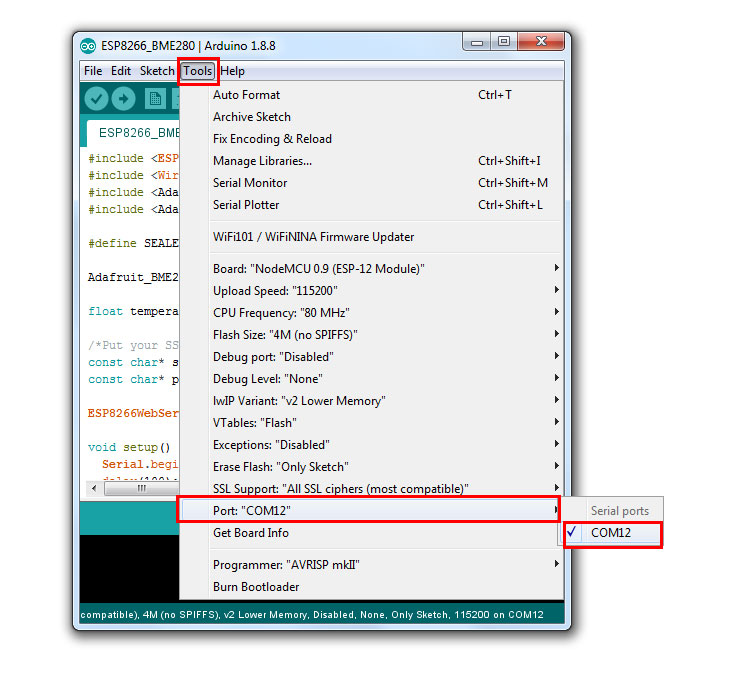The width and height of the screenshot is (734, 686).
Task: Expand the Exceptions Disabled submenu
Action: tap(371, 444)
